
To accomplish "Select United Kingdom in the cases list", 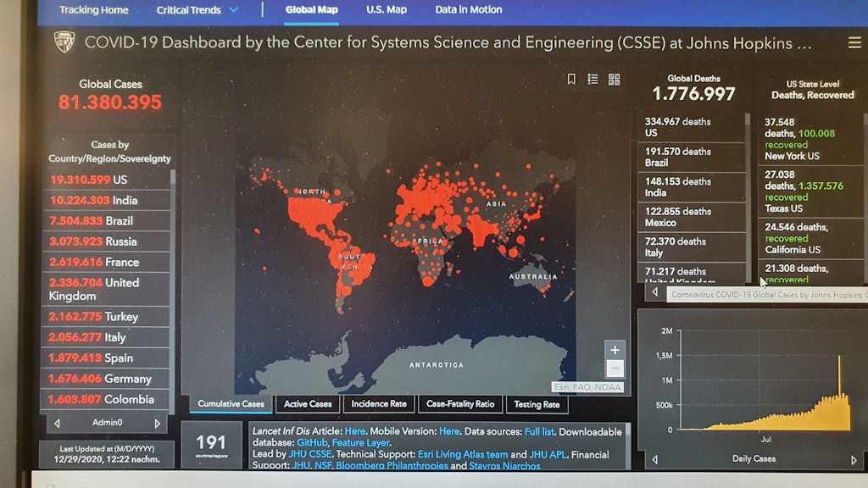I will pos(106,289).
